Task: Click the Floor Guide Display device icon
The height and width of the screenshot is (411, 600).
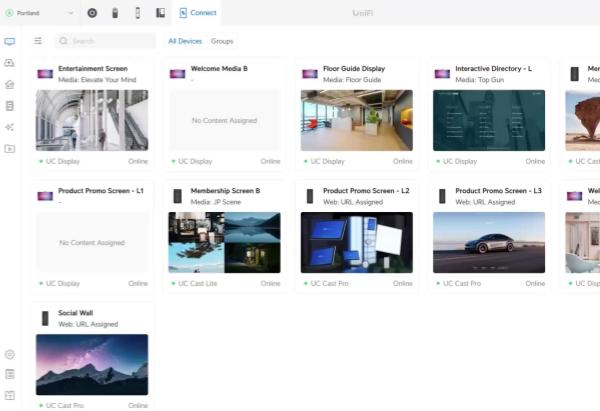Action: click(310, 73)
